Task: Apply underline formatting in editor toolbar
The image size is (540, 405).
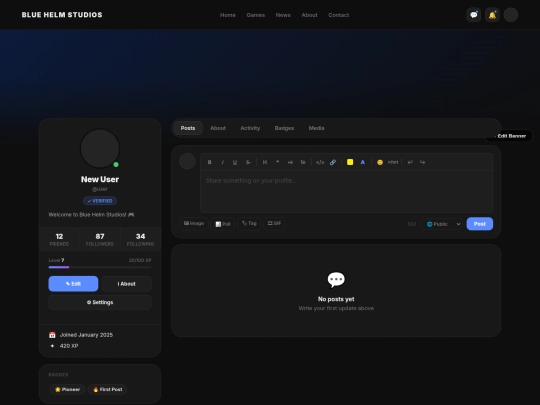Action: click(x=235, y=162)
